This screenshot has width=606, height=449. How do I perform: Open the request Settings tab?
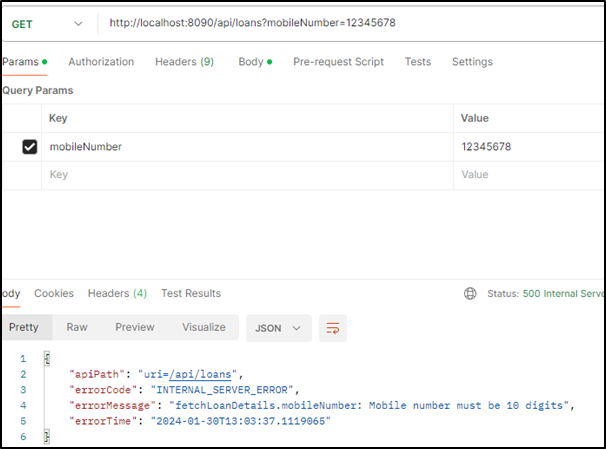(472, 62)
